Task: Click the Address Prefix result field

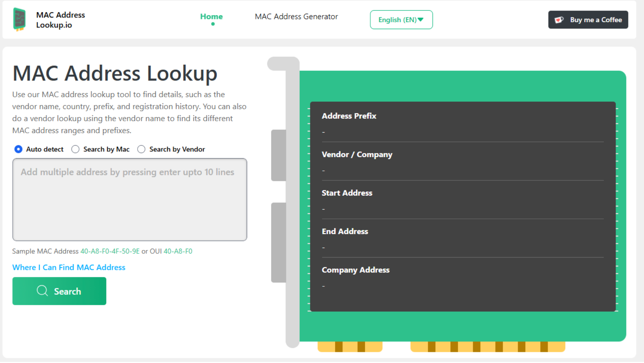Action: pyautogui.click(x=462, y=124)
